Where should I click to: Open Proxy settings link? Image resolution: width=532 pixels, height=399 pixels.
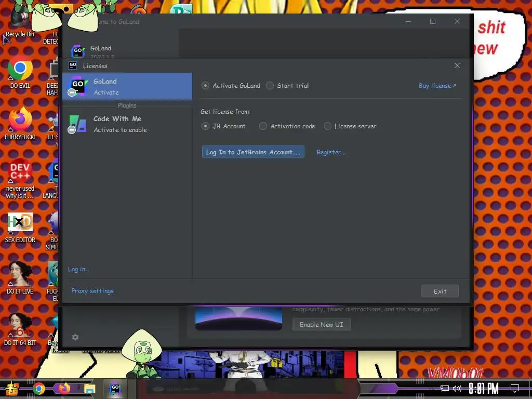[92, 291]
